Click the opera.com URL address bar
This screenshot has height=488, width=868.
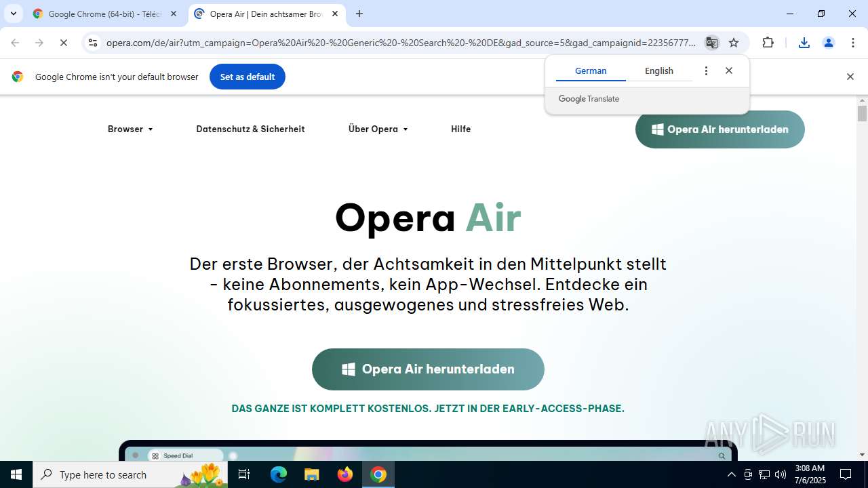point(400,43)
